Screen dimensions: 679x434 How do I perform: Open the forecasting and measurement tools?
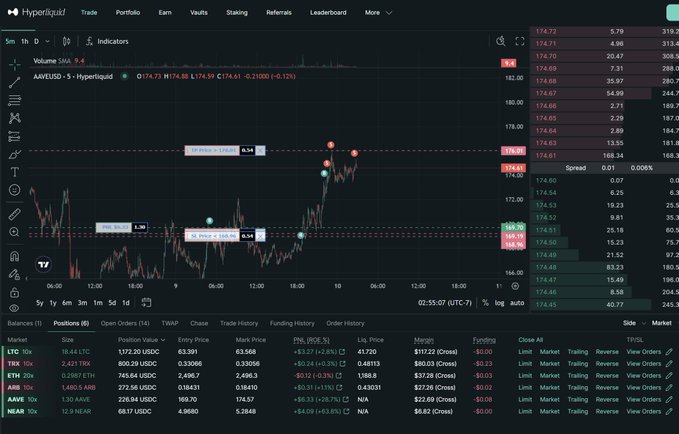pos(14,136)
